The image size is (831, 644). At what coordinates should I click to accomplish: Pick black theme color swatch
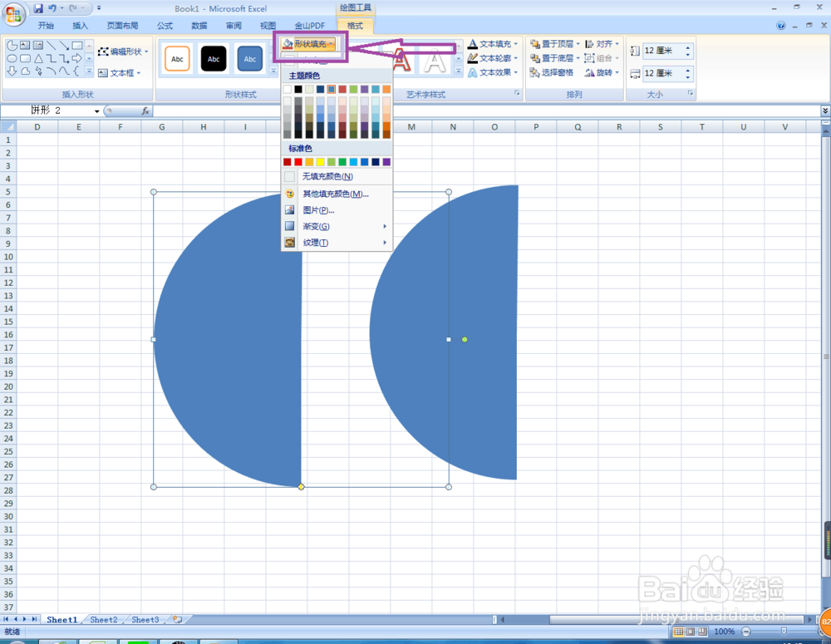click(x=298, y=89)
